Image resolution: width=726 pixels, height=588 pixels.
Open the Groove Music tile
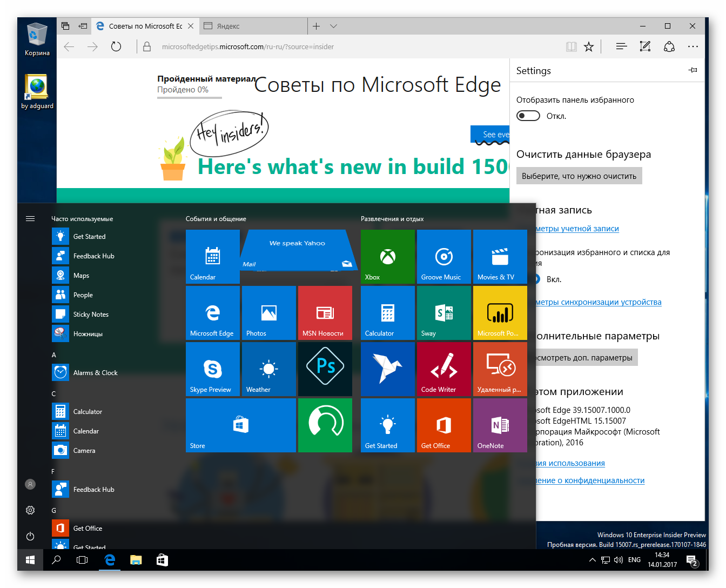pyautogui.click(x=444, y=257)
